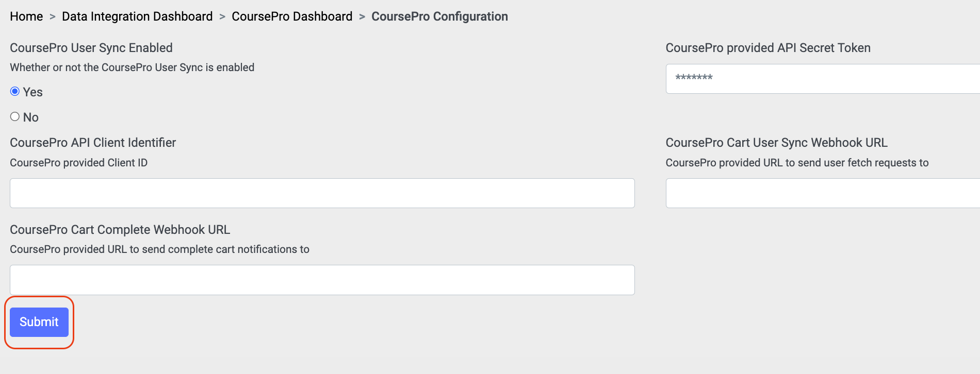Disable CoursePro User Sync by choosing No

[15, 116]
